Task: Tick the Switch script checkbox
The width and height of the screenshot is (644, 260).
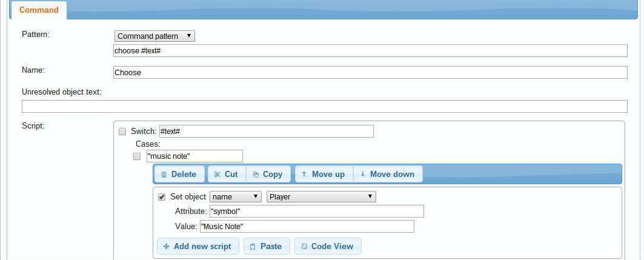Action: click(122, 132)
